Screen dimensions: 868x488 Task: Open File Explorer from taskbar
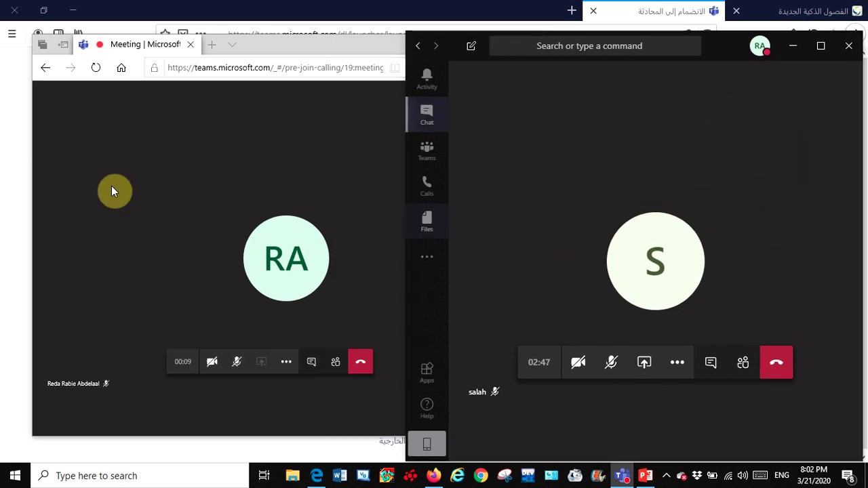[292, 476]
